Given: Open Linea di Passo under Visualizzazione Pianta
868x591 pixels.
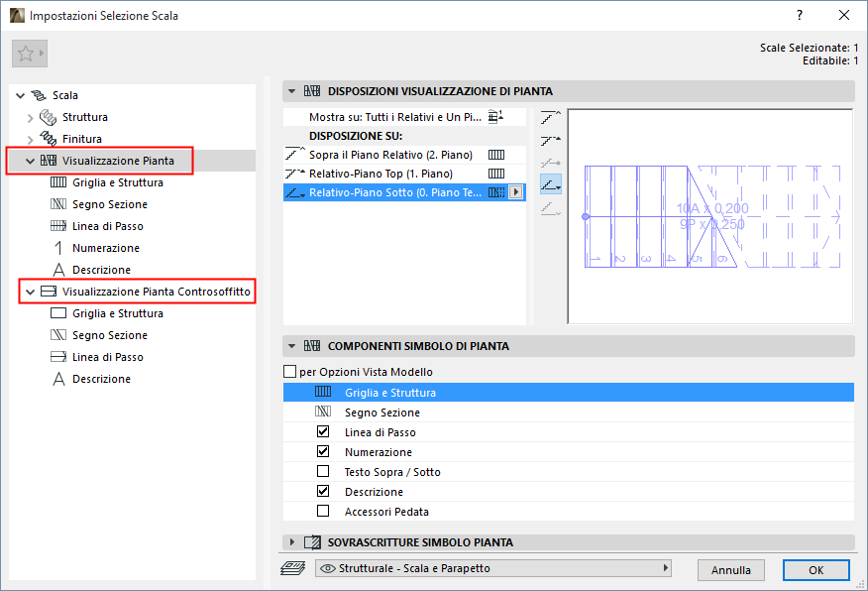Looking at the screenshot, I should [107, 226].
